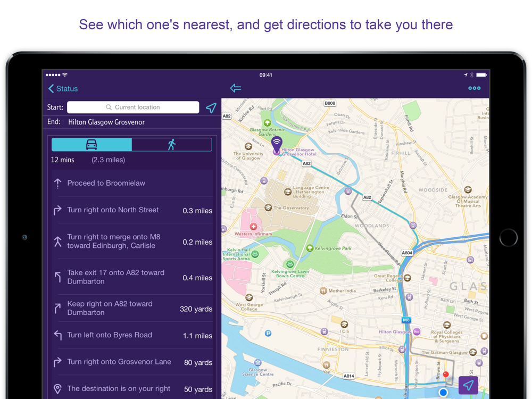This screenshot has width=532, height=399.
Task: Switch to walking directions tab
Action: pos(172,145)
